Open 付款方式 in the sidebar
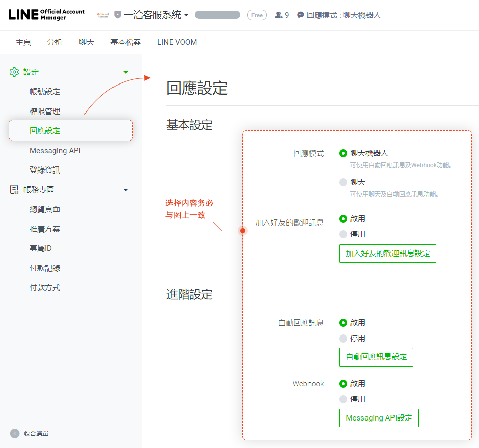 pos(45,288)
